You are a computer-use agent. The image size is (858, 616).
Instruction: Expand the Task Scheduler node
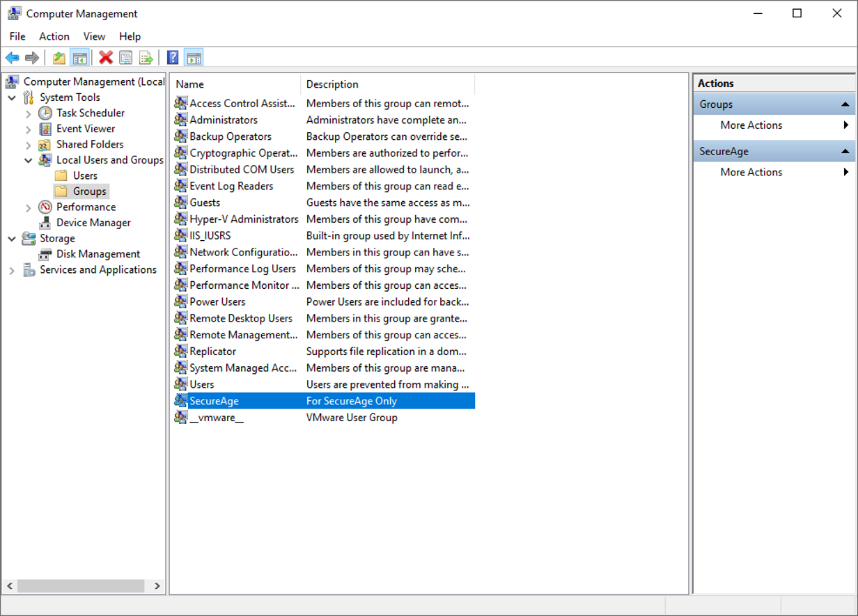click(29, 113)
